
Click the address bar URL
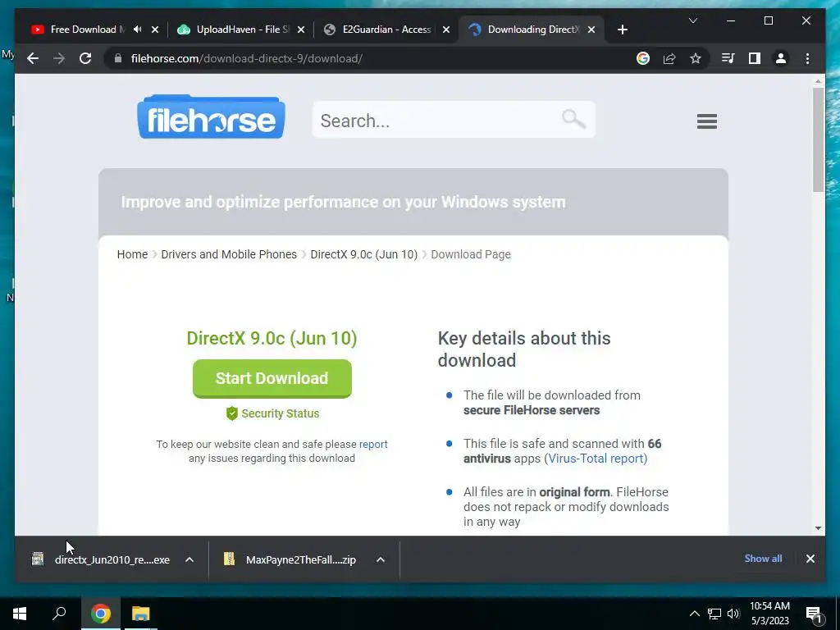(246, 58)
